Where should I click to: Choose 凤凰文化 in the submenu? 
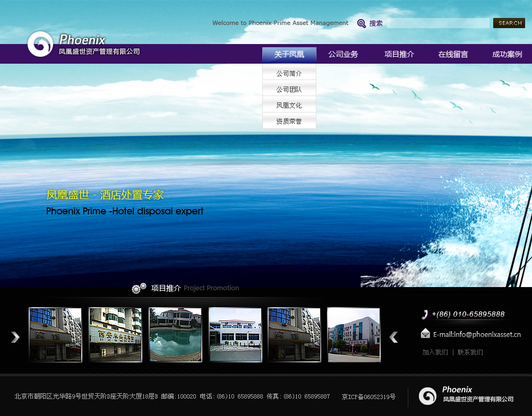coord(289,106)
